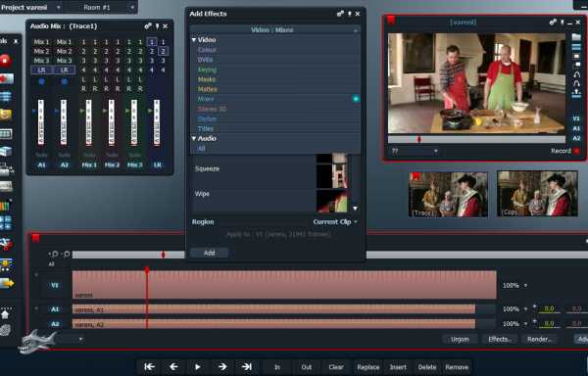Screen dimensions: 588x376
Task: Click blue arrows on yellow tool
Action: pyautogui.click(x=6, y=264)
